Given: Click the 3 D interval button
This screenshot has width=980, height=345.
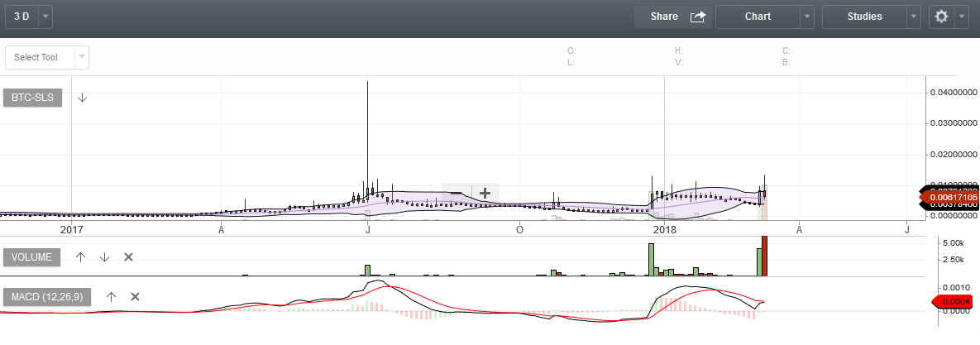Looking at the screenshot, I should tap(22, 17).
